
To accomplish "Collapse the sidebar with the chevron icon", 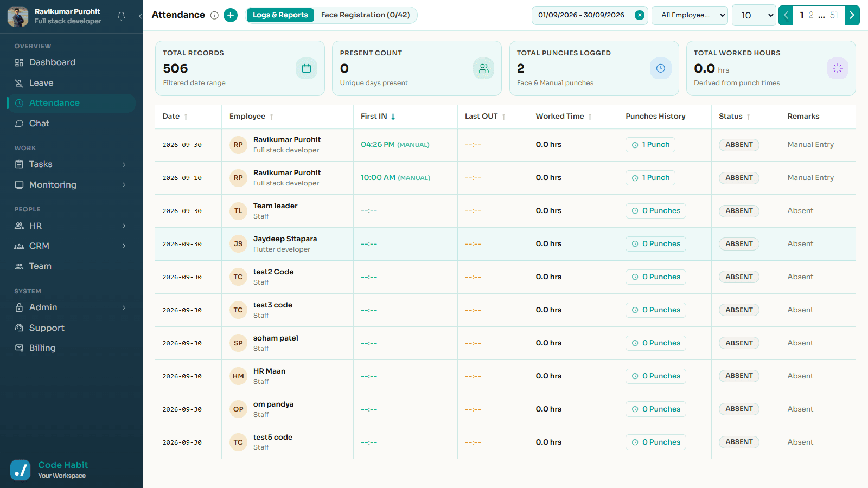I will tap(140, 16).
